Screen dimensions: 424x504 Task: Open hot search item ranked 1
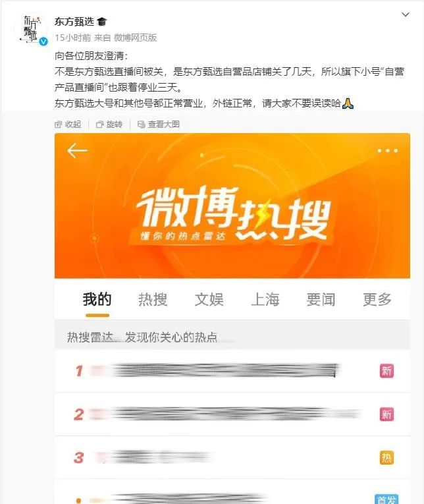232,371
